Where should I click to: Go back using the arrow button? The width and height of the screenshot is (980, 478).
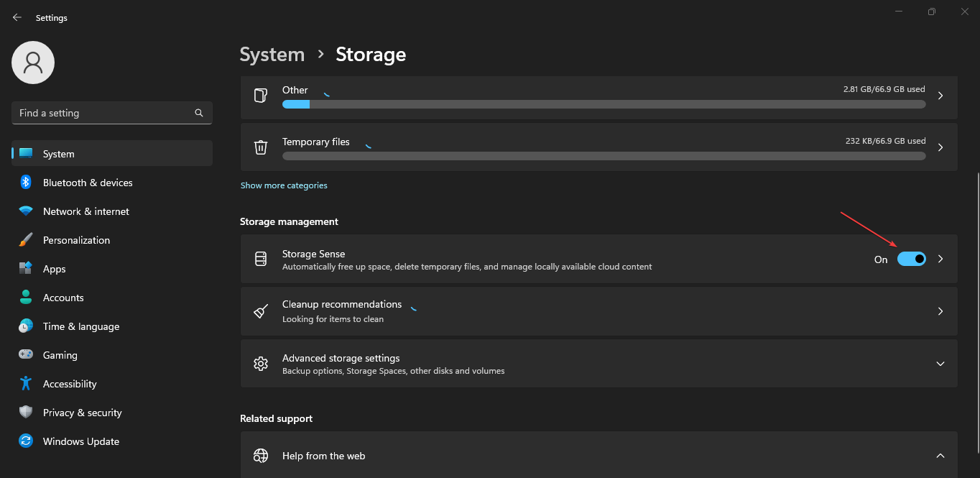[x=17, y=17]
